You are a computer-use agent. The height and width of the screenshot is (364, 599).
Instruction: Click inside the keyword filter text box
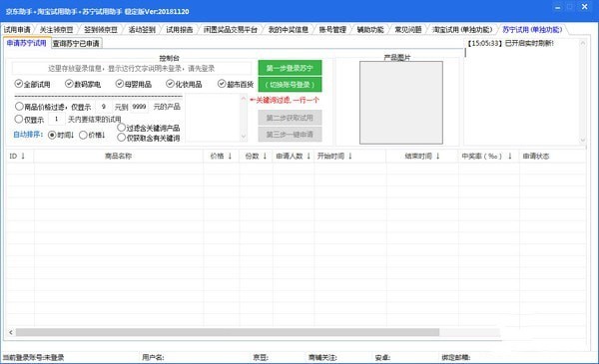click(x=213, y=118)
